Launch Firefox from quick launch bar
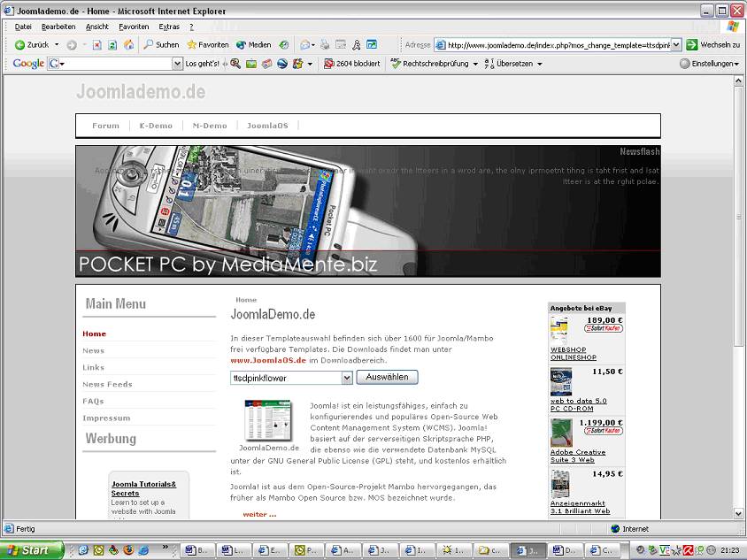Image resolution: width=747 pixels, height=560 pixels. pyautogui.click(x=128, y=550)
